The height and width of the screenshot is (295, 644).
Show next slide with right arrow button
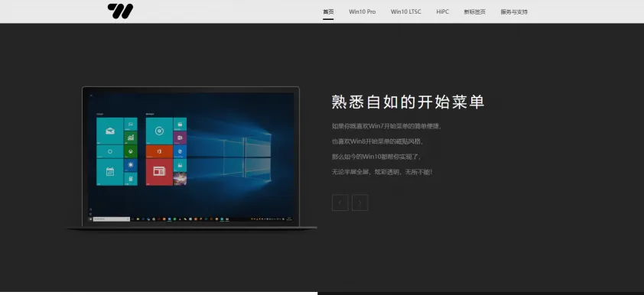point(360,203)
